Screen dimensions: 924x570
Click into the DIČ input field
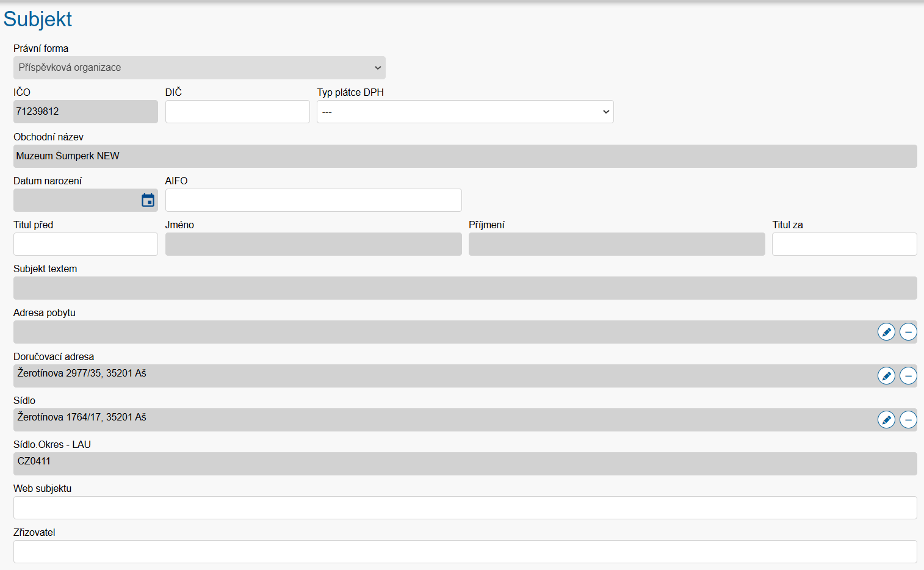click(237, 112)
